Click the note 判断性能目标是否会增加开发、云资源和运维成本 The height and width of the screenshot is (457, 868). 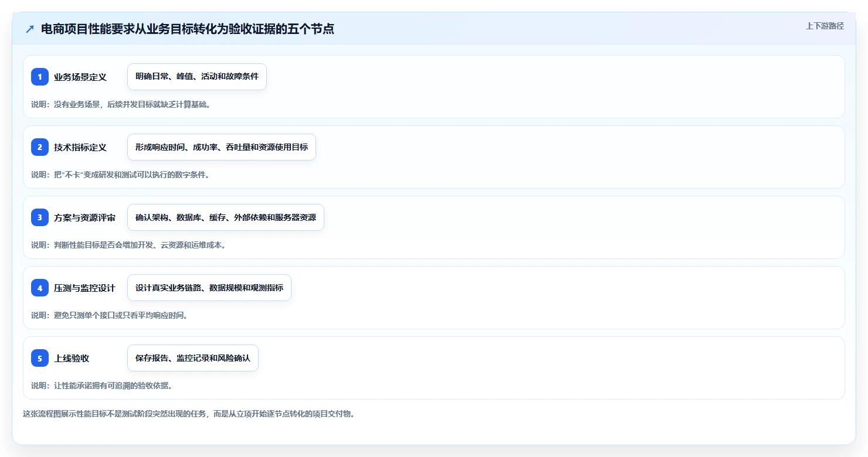click(x=128, y=245)
